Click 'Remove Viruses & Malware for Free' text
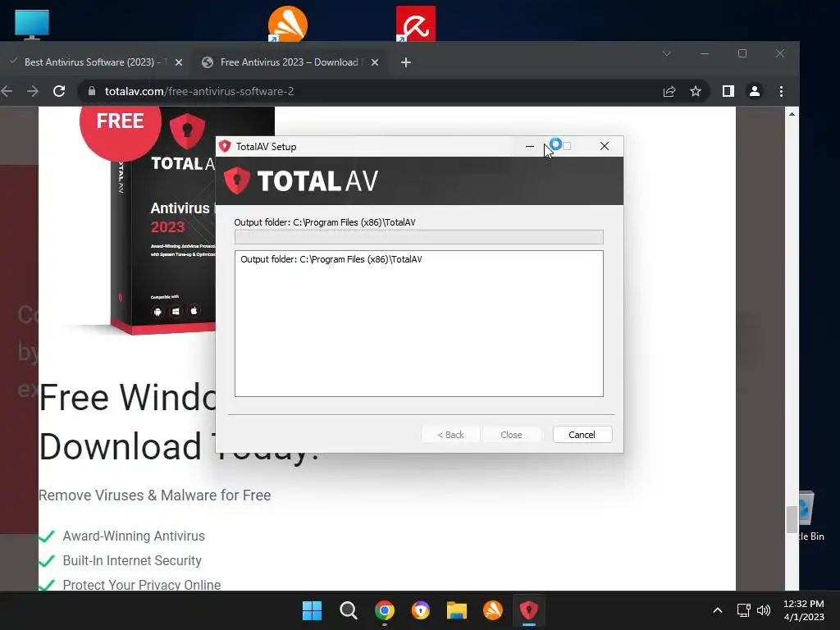Screen dimensions: 840x630 coord(155,495)
